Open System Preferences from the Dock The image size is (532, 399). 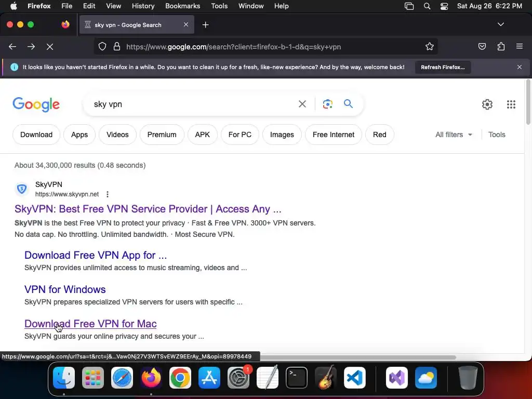coord(238,378)
